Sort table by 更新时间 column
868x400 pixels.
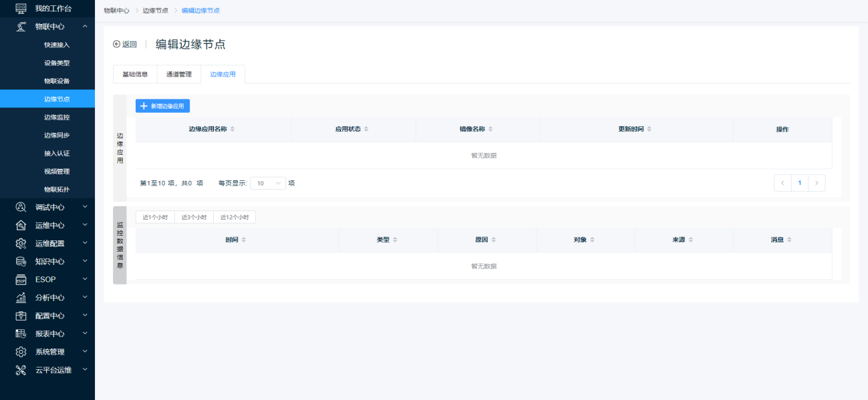649,129
